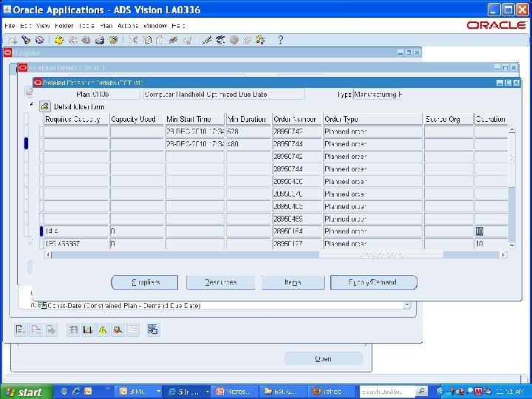Click the Firefox taskbar button
Screen dimensions: 532x399
332,392
